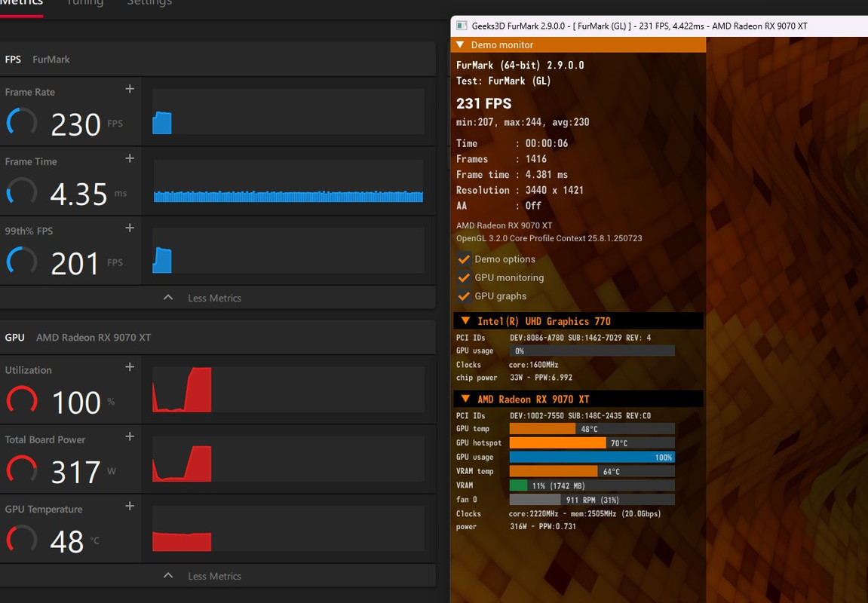
Task: Toggle the Demo options checkbox
Action: [x=464, y=259]
